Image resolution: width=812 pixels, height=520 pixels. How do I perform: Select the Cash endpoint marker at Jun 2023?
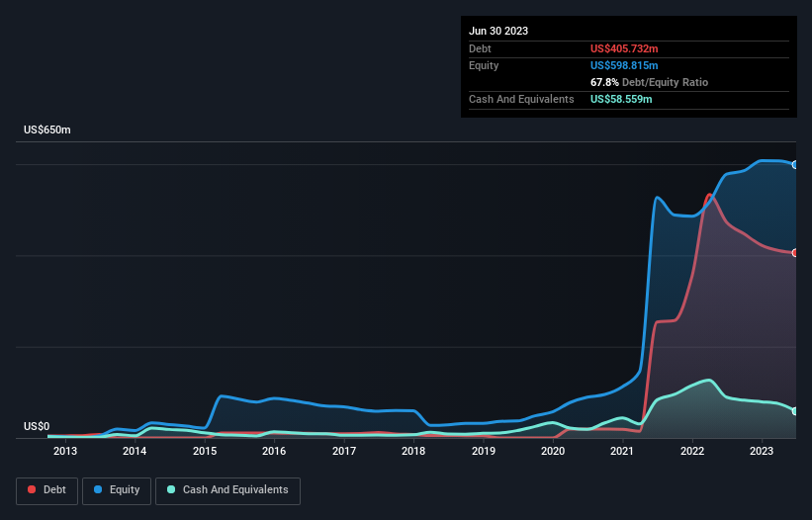(795, 411)
